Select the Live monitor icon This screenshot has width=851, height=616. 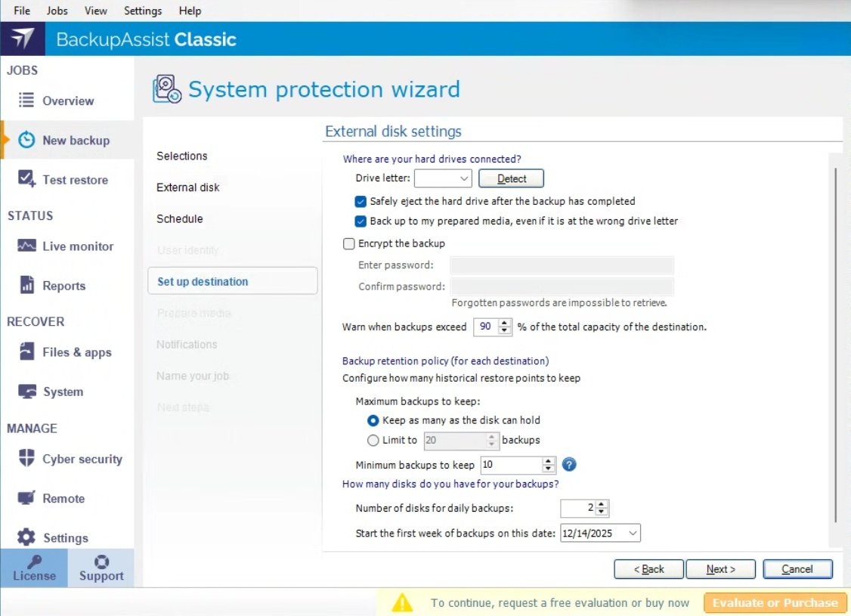[26, 246]
